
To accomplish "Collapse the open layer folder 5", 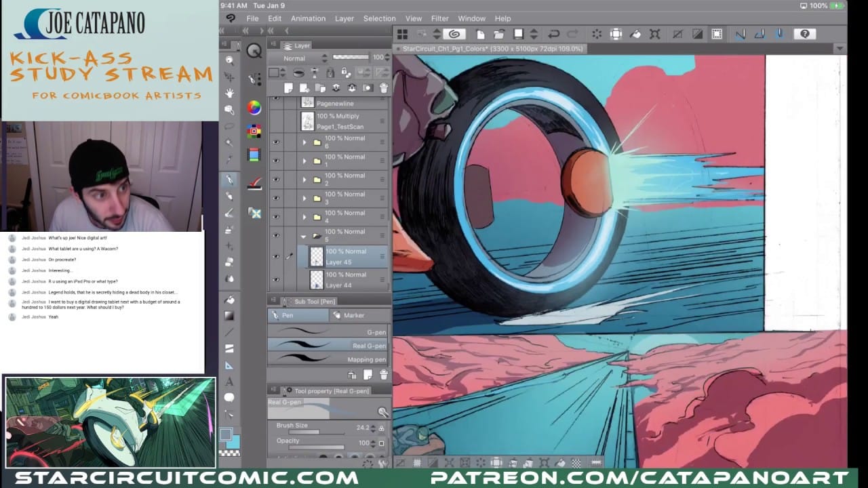I will point(304,236).
